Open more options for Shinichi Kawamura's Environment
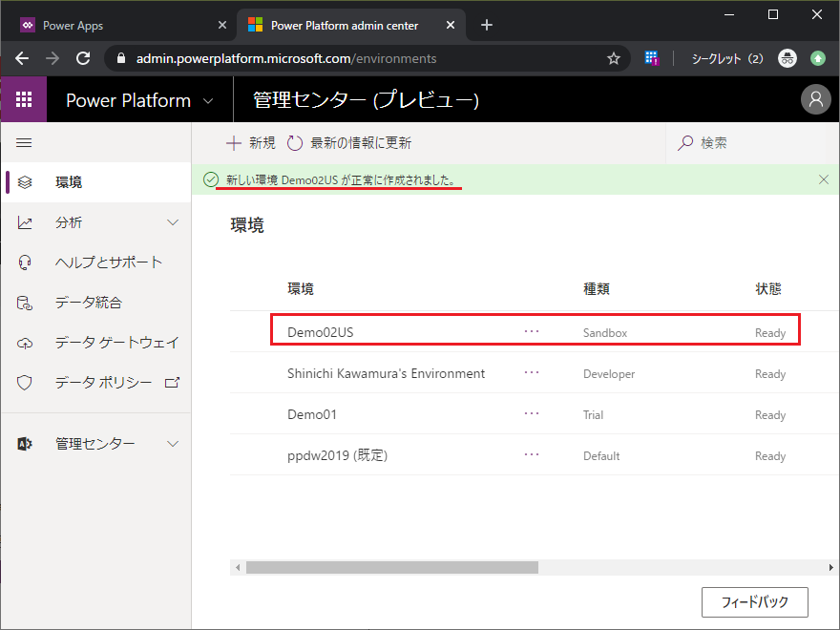840x630 pixels. (532, 373)
